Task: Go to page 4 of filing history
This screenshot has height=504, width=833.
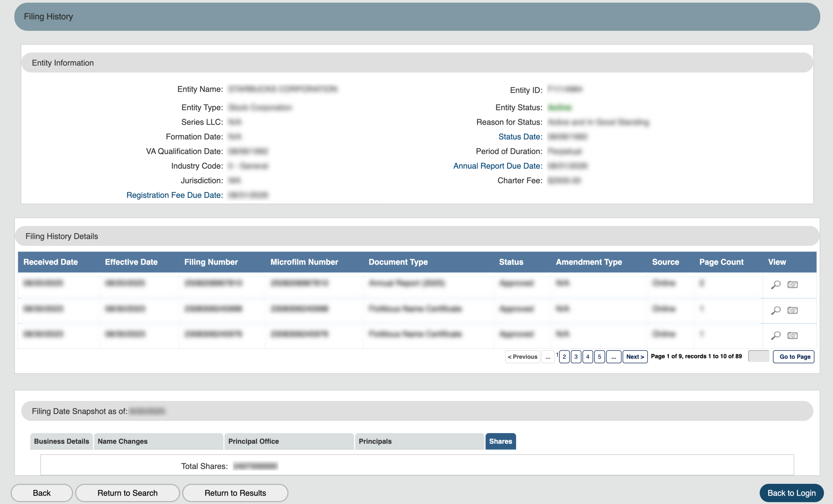Action: pyautogui.click(x=588, y=357)
